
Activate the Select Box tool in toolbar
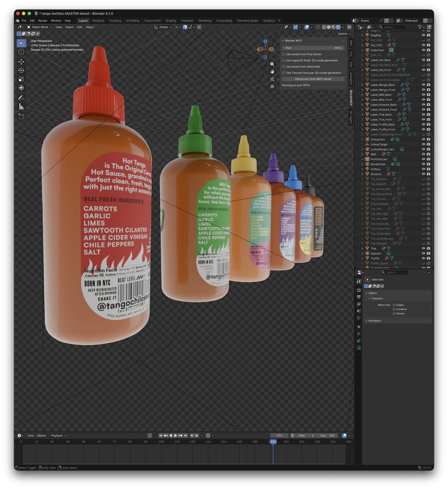(21, 43)
